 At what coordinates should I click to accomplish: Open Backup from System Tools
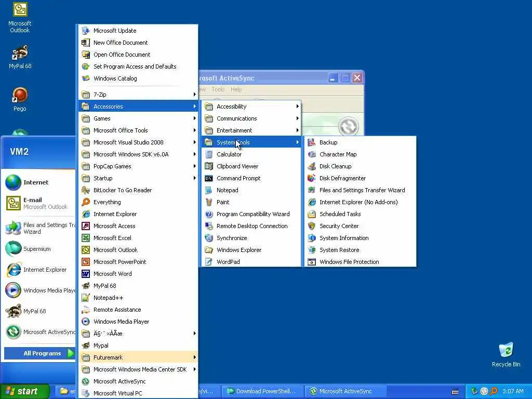[x=360, y=142]
